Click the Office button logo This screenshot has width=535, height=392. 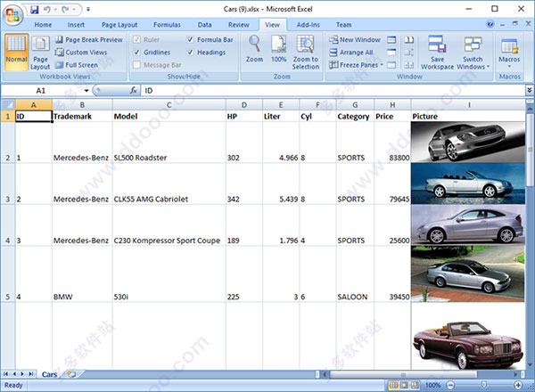click(x=12, y=15)
